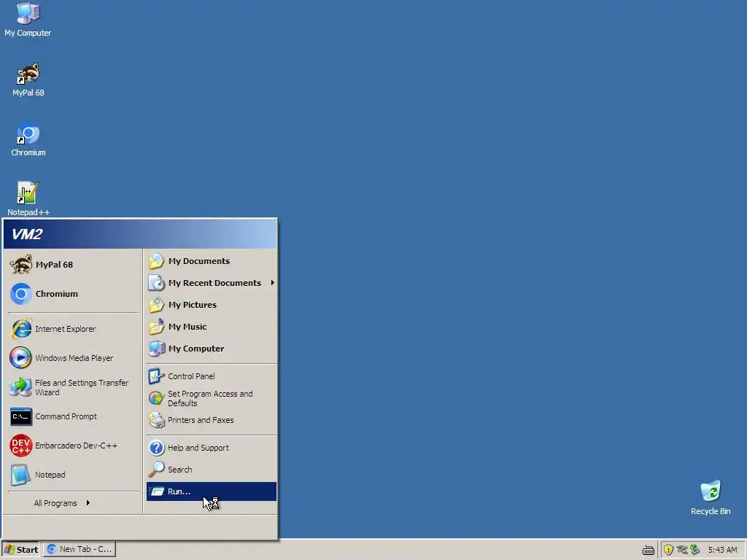Open the Search entry in the Start menu
The width and height of the screenshot is (747, 560).
pyautogui.click(x=212, y=470)
